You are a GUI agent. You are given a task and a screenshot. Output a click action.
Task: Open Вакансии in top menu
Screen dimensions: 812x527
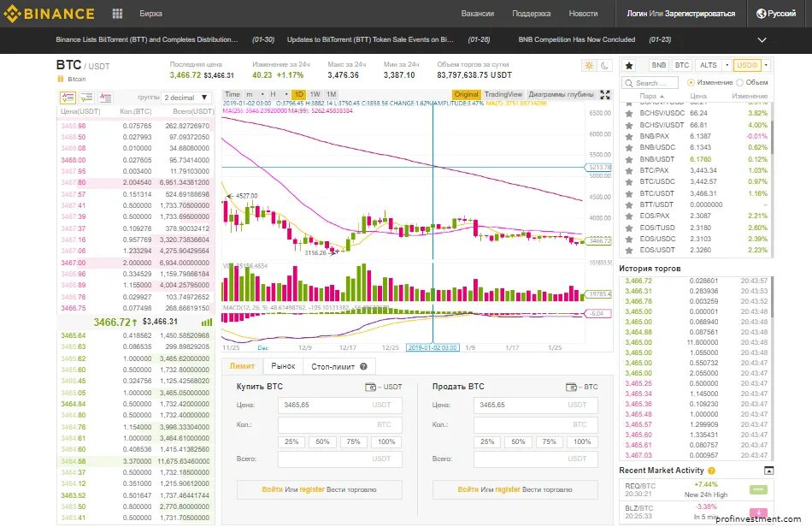pos(478,14)
